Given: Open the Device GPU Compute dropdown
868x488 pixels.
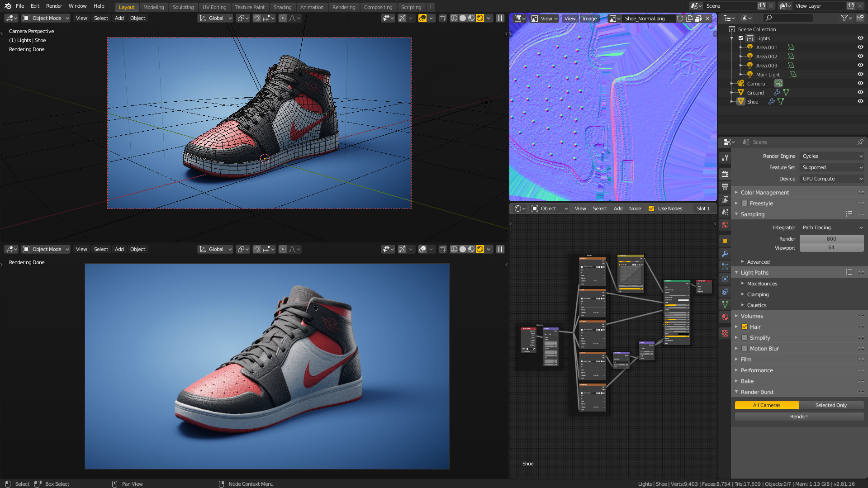Looking at the screenshot, I should coord(831,179).
